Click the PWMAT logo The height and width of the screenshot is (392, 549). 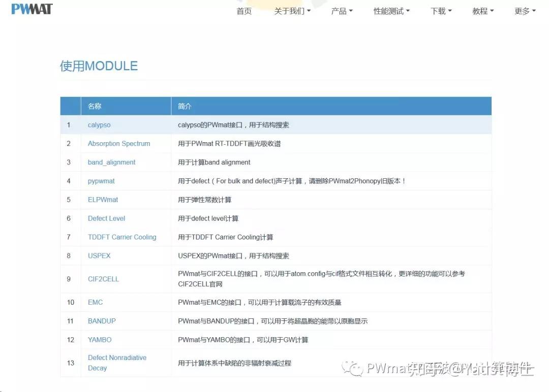point(30,9)
